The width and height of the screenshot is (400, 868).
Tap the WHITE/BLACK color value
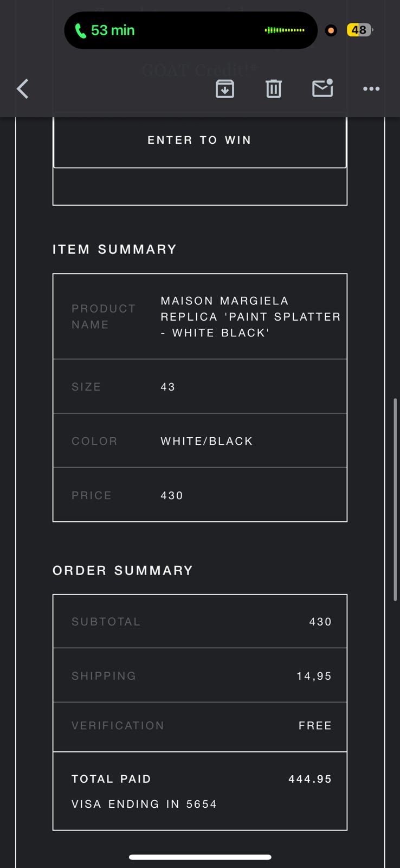click(x=207, y=441)
